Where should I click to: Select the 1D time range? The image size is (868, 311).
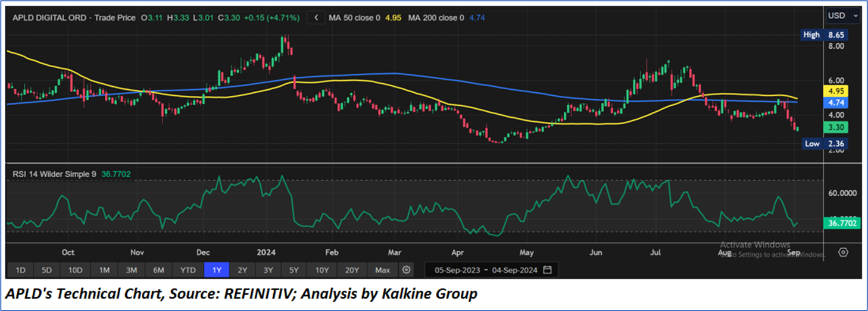[x=20, y=270]
